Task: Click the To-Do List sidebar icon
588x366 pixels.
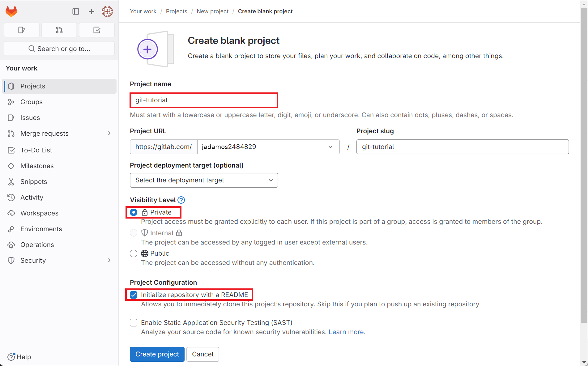Action: (x=11, y=150)
